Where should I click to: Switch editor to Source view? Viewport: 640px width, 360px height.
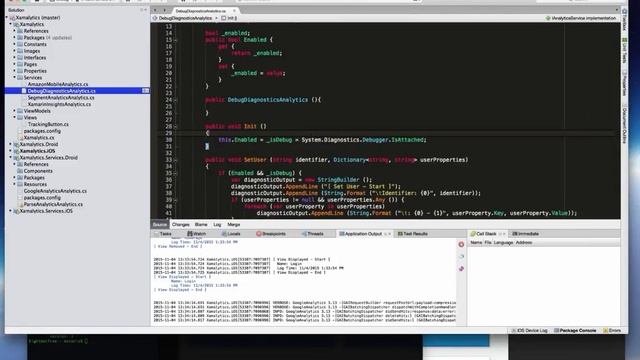click(x=160, y=224)
